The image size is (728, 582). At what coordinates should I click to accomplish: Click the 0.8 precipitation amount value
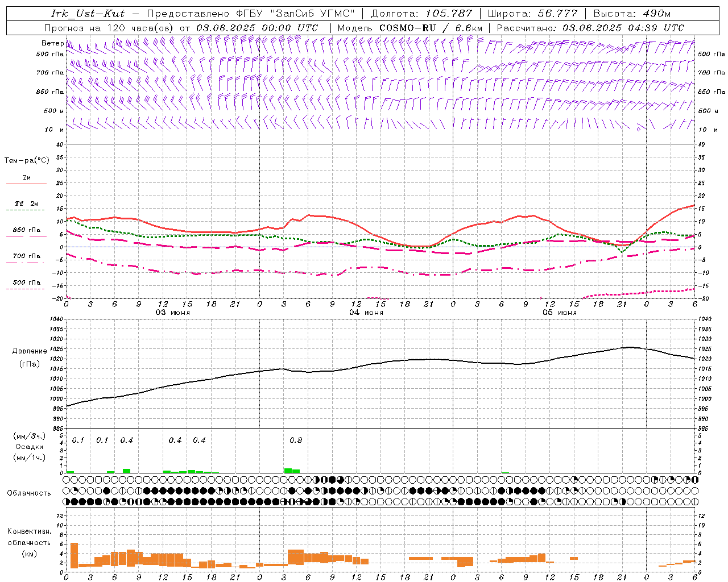point(296,440)
